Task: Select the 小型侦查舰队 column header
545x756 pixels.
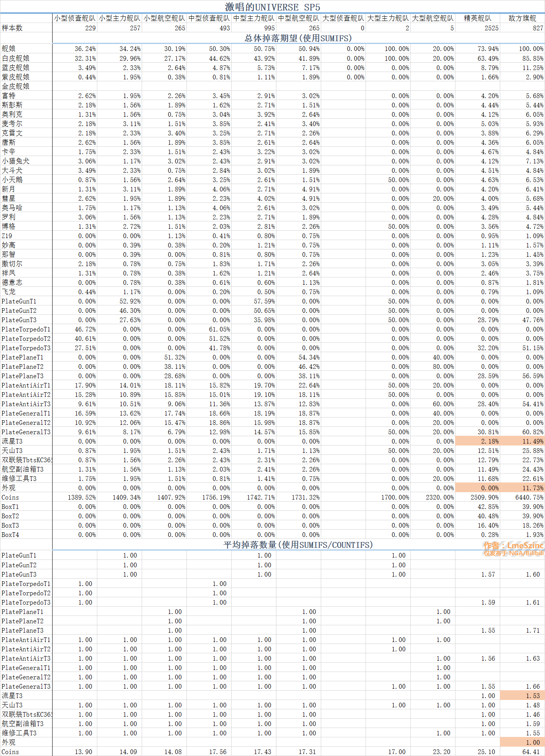Action: (x=75, y=18)
